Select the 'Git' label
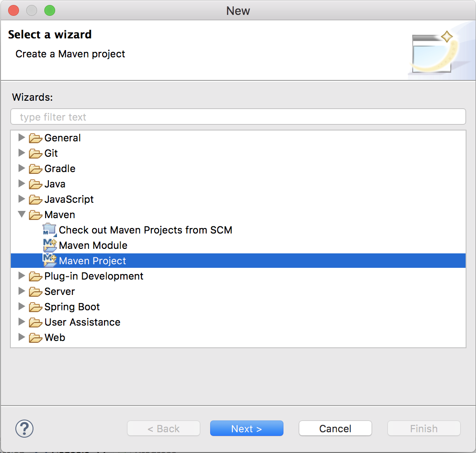The image size is (476, 453). 51,154
